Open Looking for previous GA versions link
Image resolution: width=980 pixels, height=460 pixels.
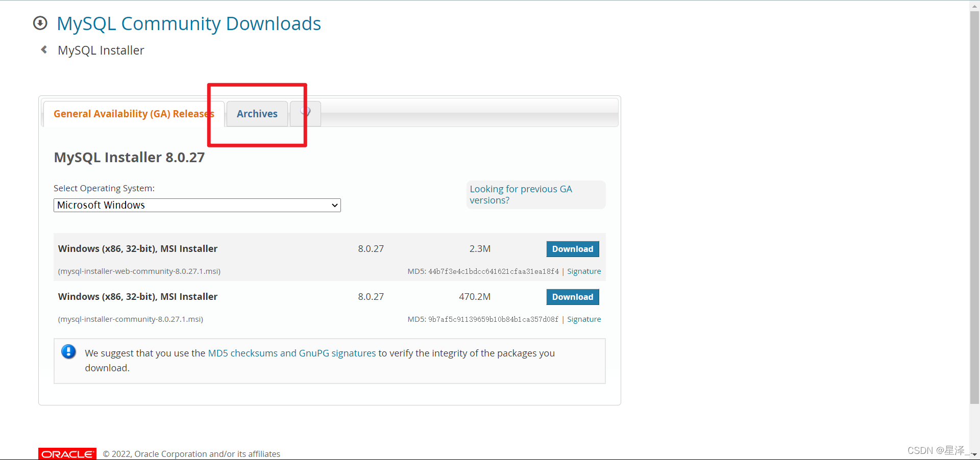[521, 195]
